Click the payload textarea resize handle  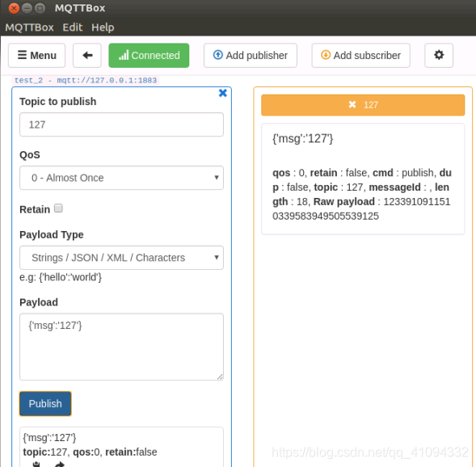pyautogui.click(x=220, y=377)
